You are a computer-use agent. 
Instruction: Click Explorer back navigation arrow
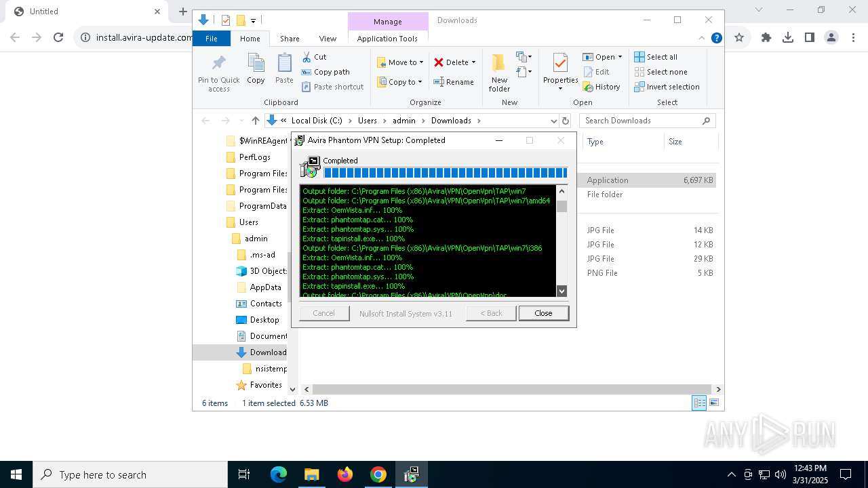pos(205,121)
